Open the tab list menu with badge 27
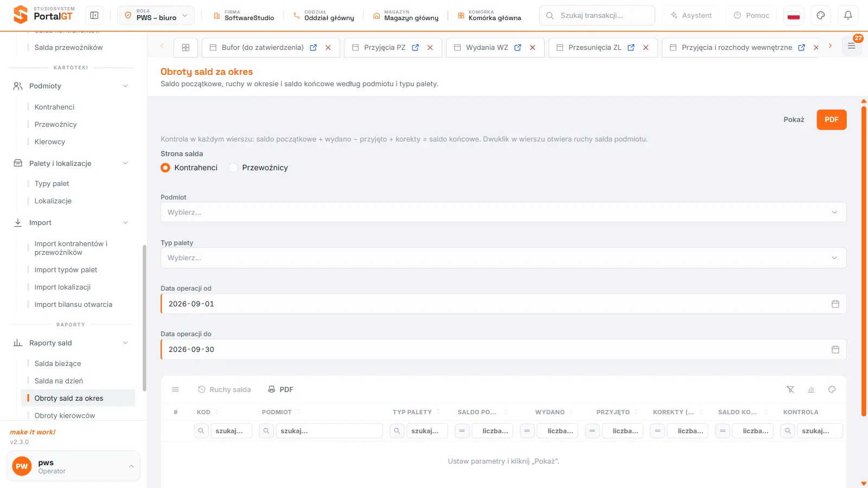The height and width of the screenshot is (488, 868). pos(852,46)
